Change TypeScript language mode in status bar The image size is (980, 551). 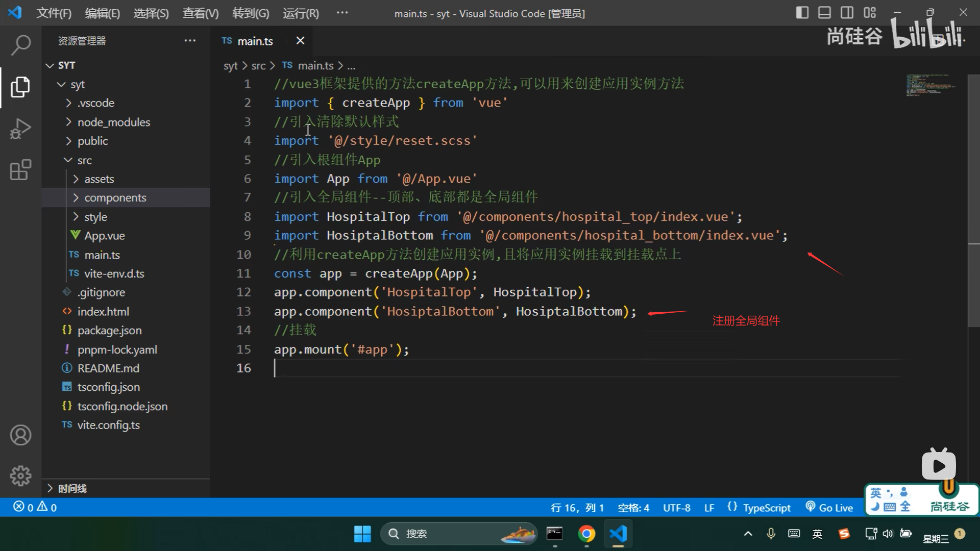point(766,508)
